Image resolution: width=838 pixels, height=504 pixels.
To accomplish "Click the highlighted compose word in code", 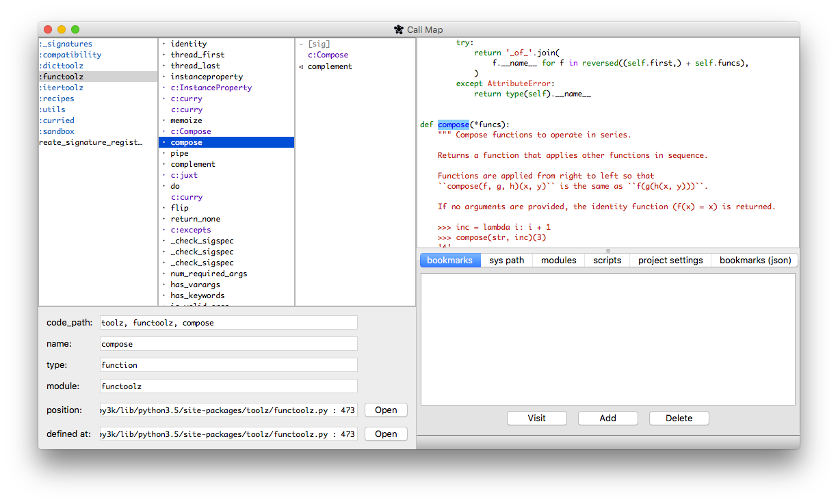I will point(454,124).
